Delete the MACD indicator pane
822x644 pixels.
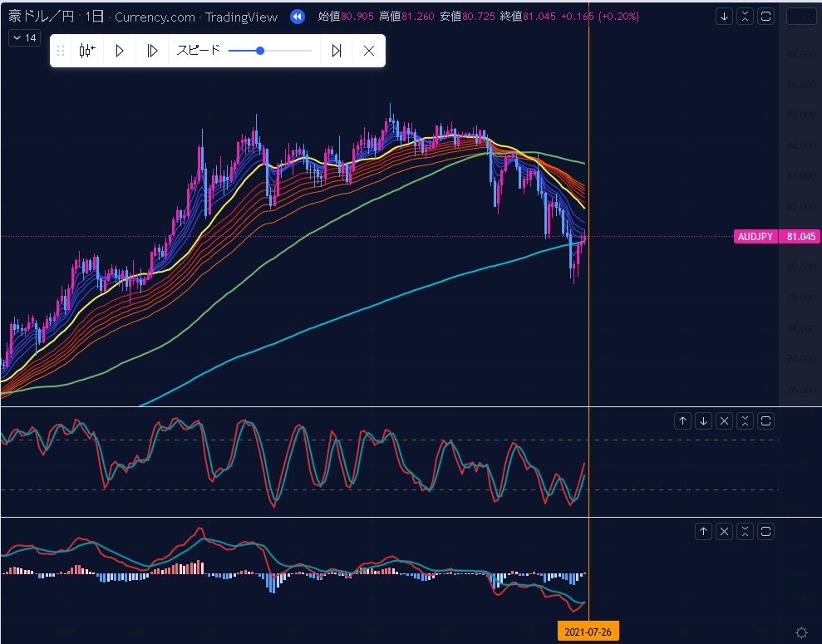click(725, 531)
